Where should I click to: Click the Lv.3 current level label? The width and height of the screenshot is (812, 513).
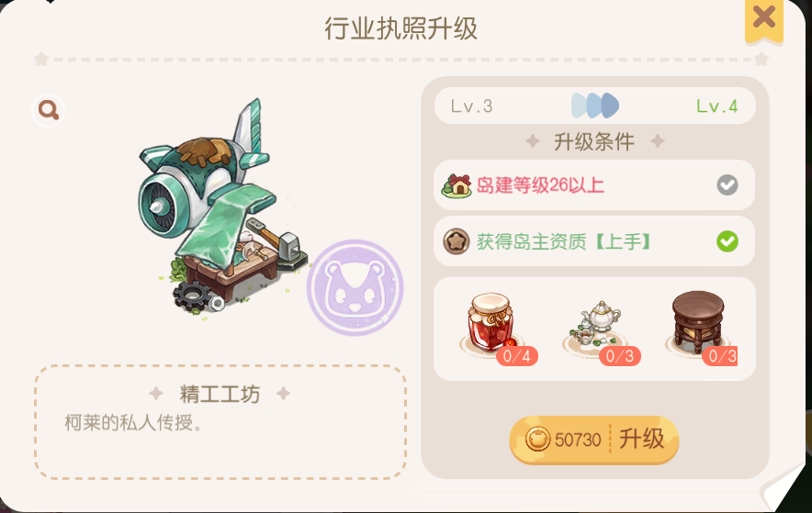pyautogui.click(x=472, y=106)
